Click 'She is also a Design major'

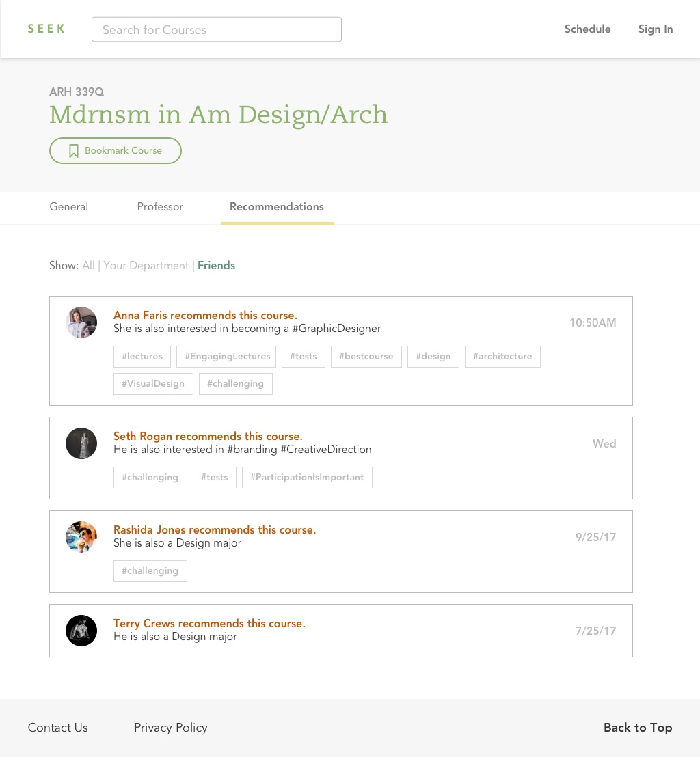pos(177,543)
